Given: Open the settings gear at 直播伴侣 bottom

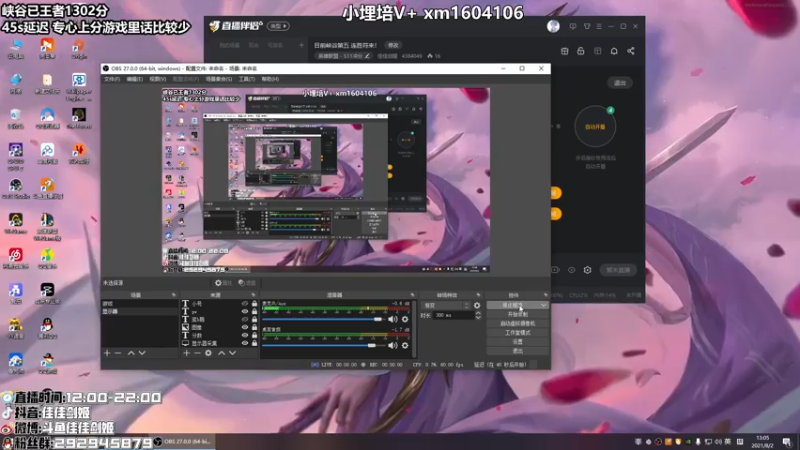Looking at the screenshot, I should tap(588, 270).
